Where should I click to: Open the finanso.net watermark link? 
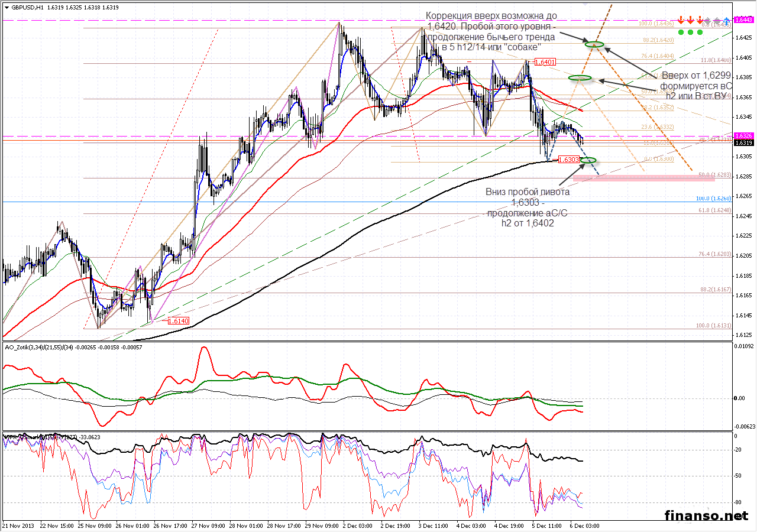706,515
